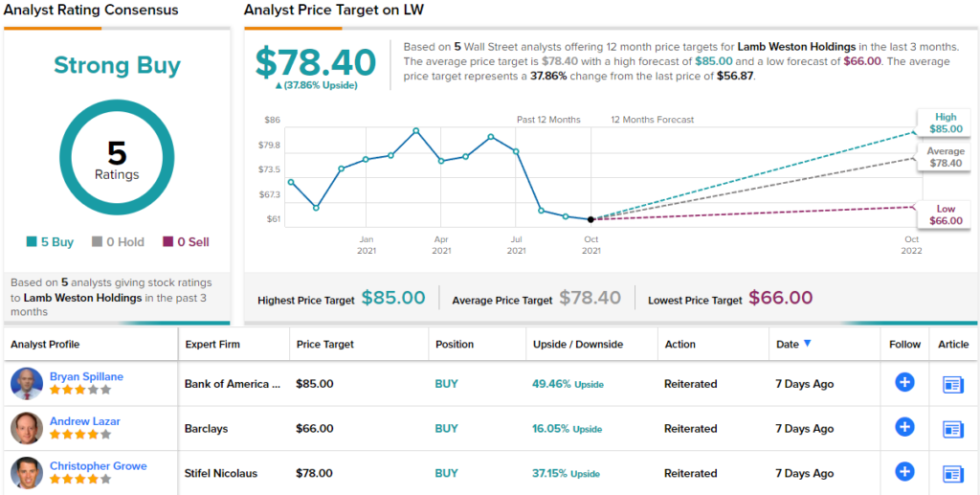Open Christopher Growe analyst profile link
980x495 pixels.
(98, 466)
